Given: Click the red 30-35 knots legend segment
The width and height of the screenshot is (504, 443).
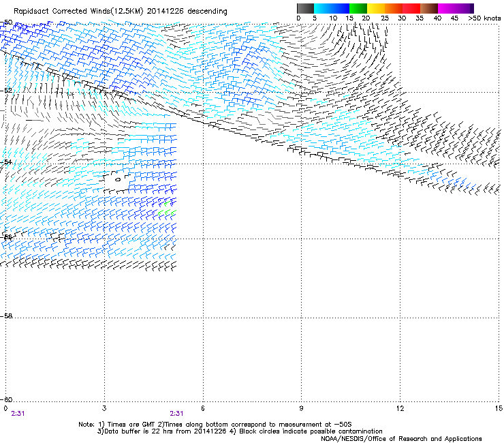Looking at the screenshot, I should pos(411,8).
